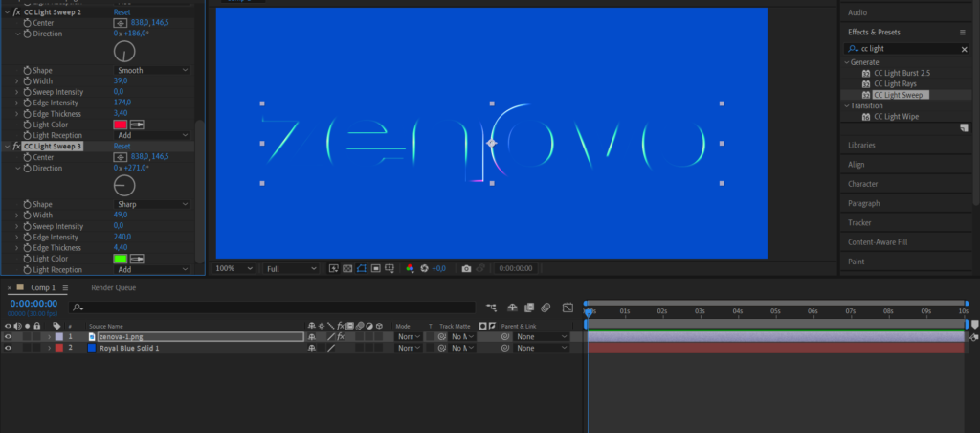
Task: Toggle fx switch of CC Light Sweep 3
Action: pyautogui.click(x=16, y=147)
